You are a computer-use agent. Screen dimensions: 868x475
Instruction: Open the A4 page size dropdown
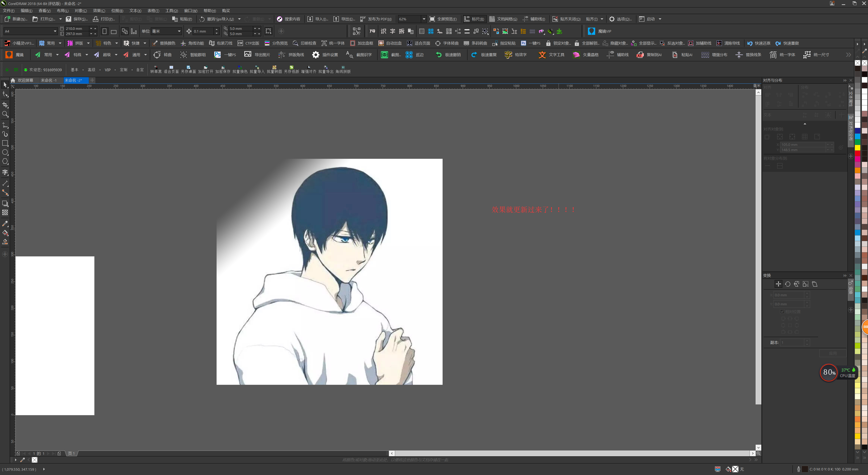click(x=55, y=31)
